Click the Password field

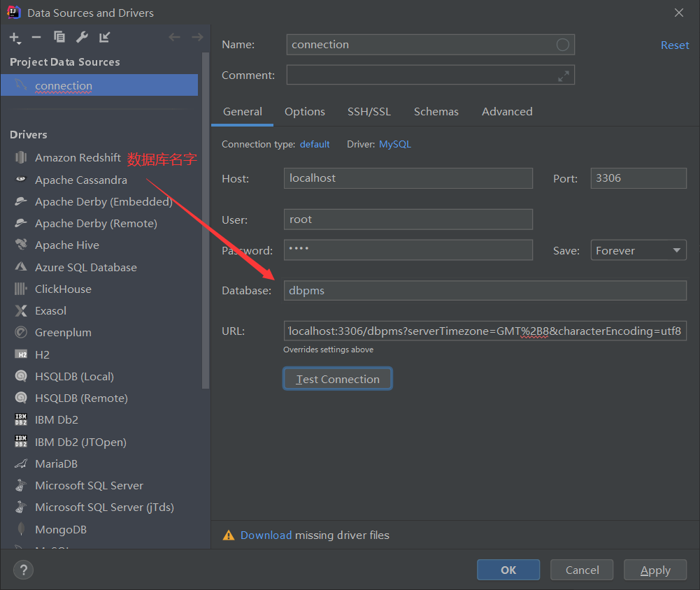(x=408, y=250)
